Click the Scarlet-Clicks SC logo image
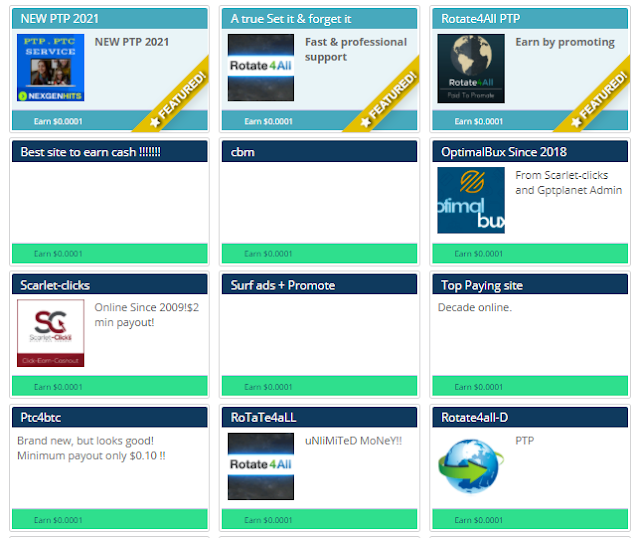The image size is (640, 538). 51,333
